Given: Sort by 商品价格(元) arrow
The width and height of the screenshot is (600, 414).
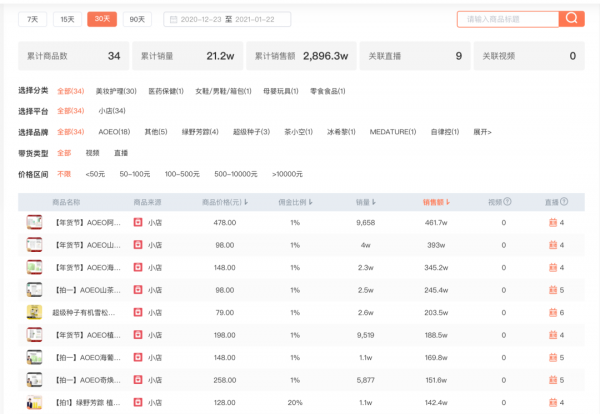Looking at the screenshot, I should point(246,202).
